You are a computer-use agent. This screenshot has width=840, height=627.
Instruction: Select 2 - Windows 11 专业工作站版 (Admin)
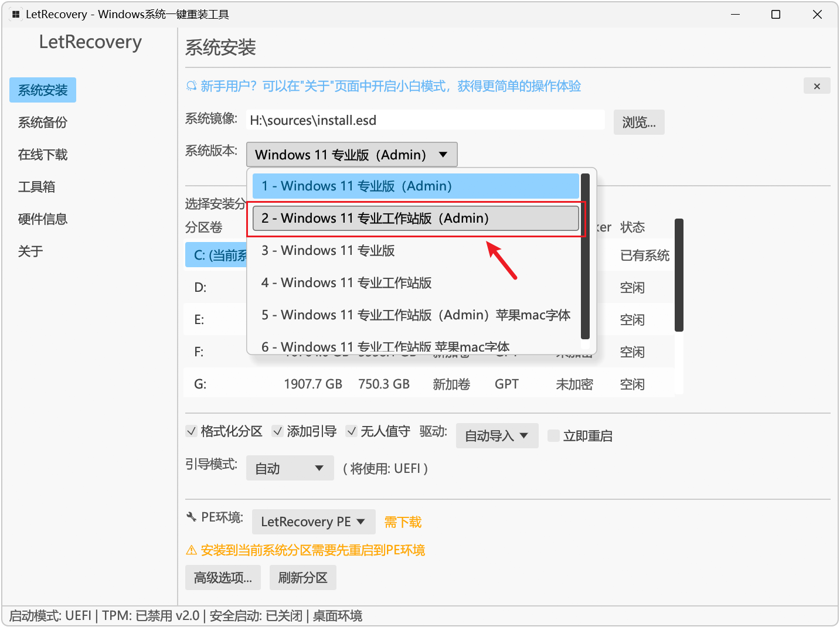[x=416, y=218]
